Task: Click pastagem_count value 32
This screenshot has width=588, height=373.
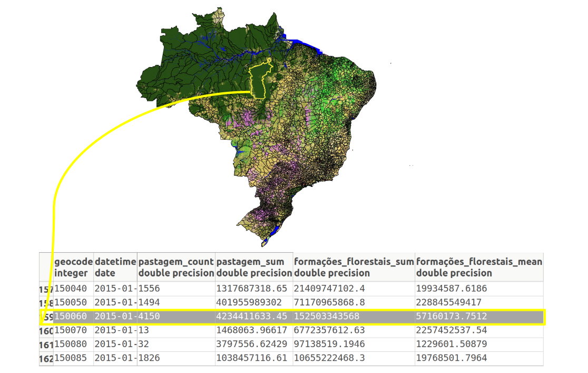Action: point(144,344)
